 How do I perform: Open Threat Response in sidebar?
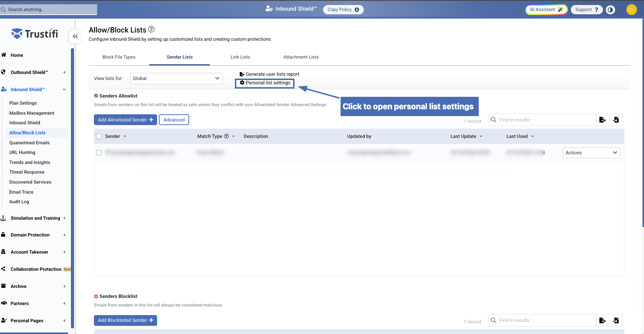[x=27, y=172]
